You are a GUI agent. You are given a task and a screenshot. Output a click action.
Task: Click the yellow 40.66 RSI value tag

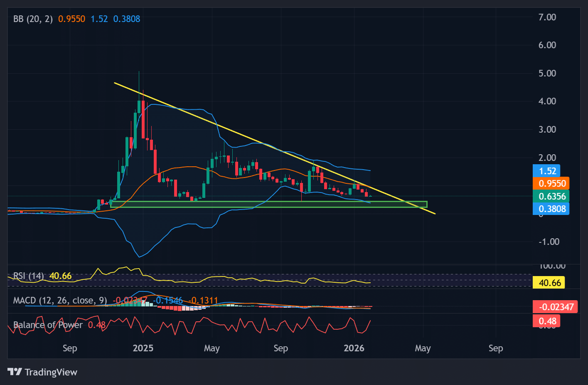point(549,283)
